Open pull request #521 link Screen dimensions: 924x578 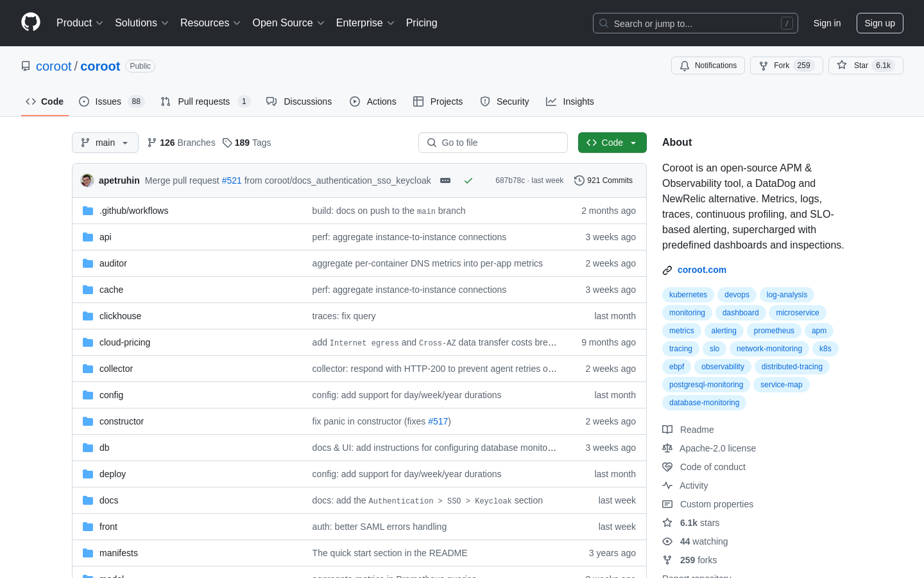pyautogui.click(x=232, y=180)
